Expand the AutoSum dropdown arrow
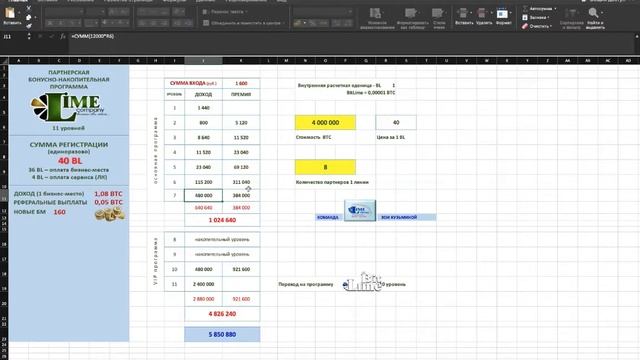The height and width of the screenshot is (360, 640). [555, 9]
